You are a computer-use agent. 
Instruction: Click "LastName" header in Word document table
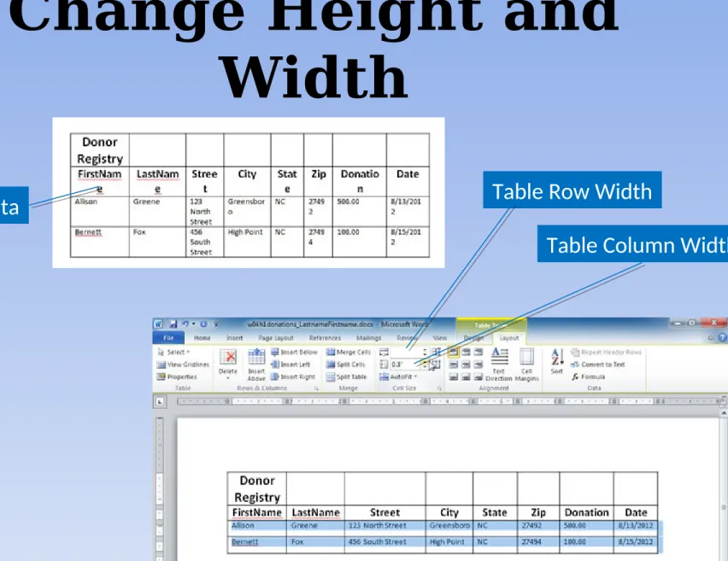coord(315,512)
